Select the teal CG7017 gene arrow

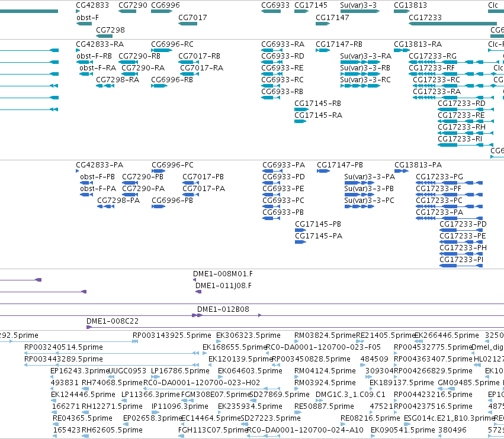tap(188, 24)
